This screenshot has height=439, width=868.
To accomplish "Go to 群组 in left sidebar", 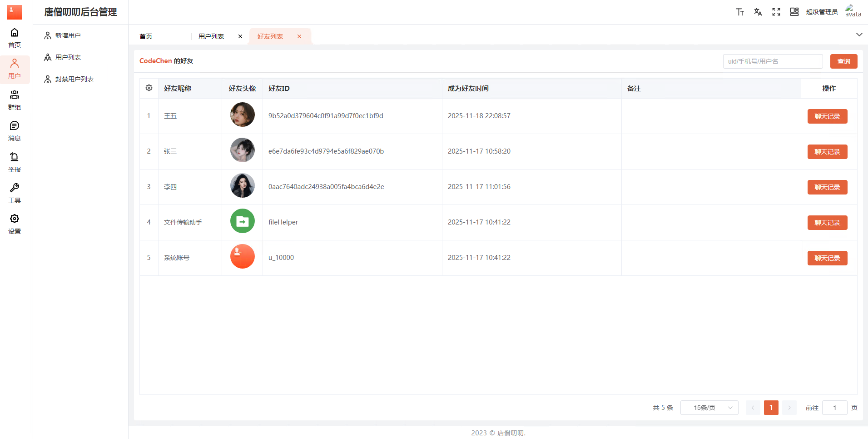I will pos(15,100).
